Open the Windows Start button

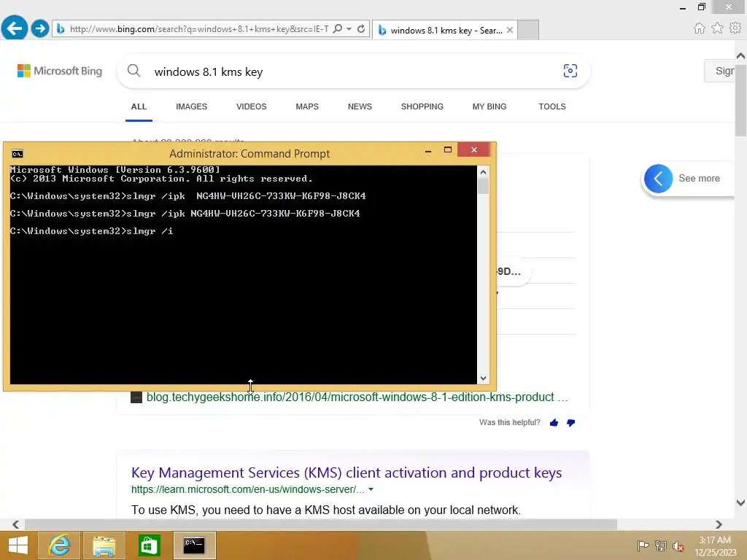click(18, 545)
